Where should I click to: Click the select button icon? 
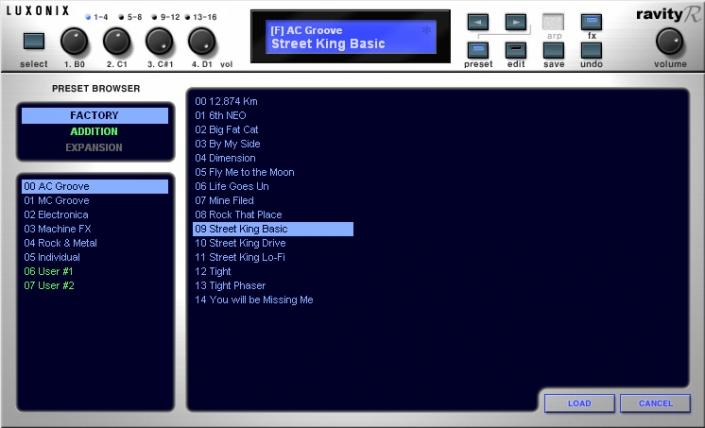[34, 42]
